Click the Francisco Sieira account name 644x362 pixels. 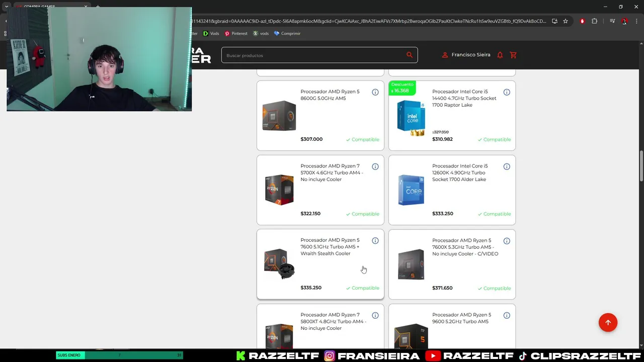[x=471, y=55]
